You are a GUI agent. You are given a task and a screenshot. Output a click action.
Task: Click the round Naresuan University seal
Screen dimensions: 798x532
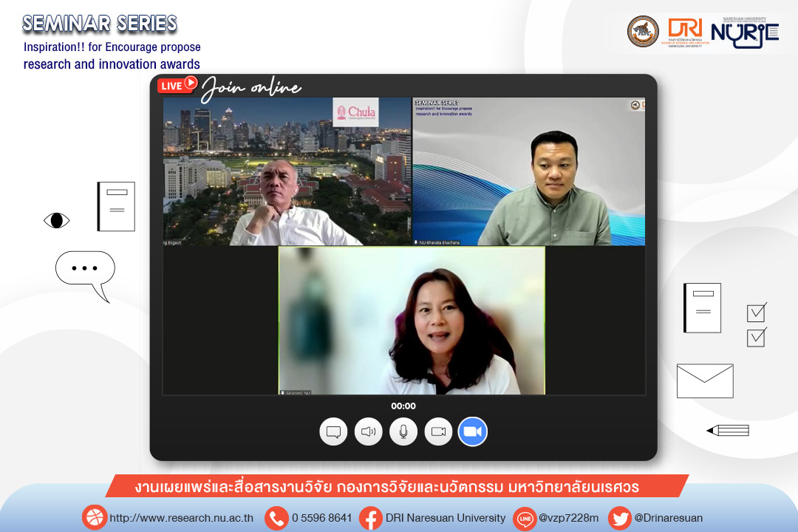tap(643, 31)
